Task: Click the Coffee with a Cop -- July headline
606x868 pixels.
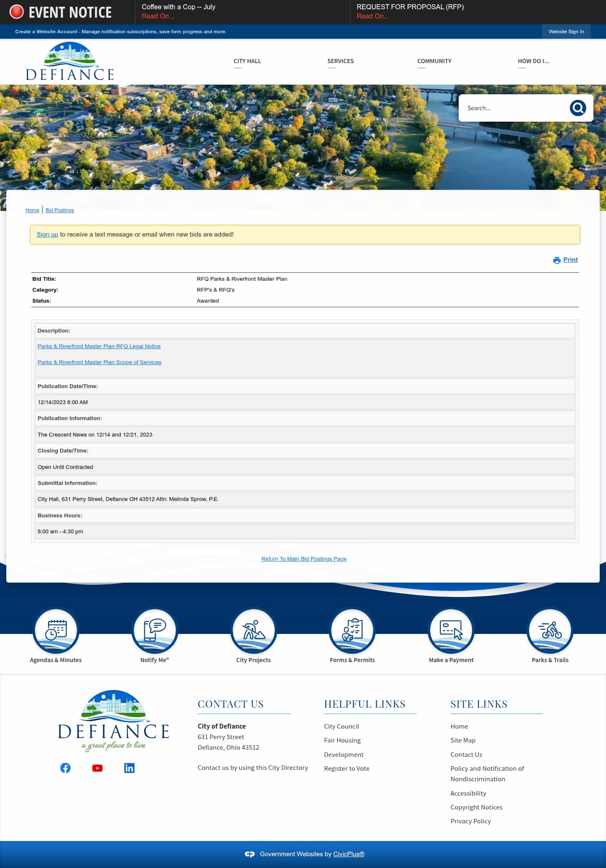Action: pos(178,7)
